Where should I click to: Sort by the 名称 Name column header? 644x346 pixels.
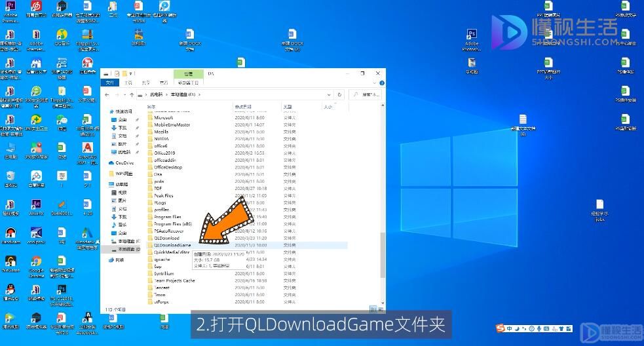(151, 107)
